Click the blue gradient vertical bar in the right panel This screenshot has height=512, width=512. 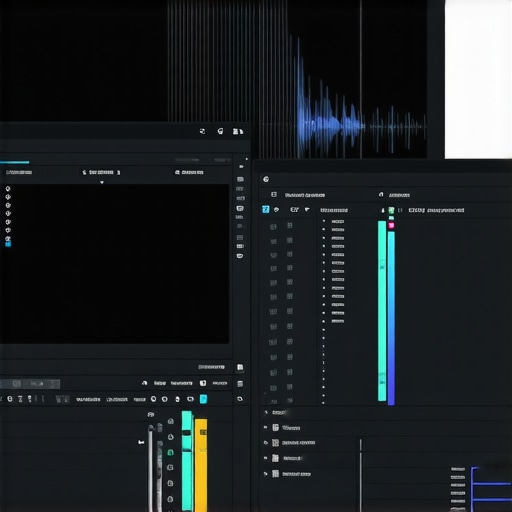[391, 318]
